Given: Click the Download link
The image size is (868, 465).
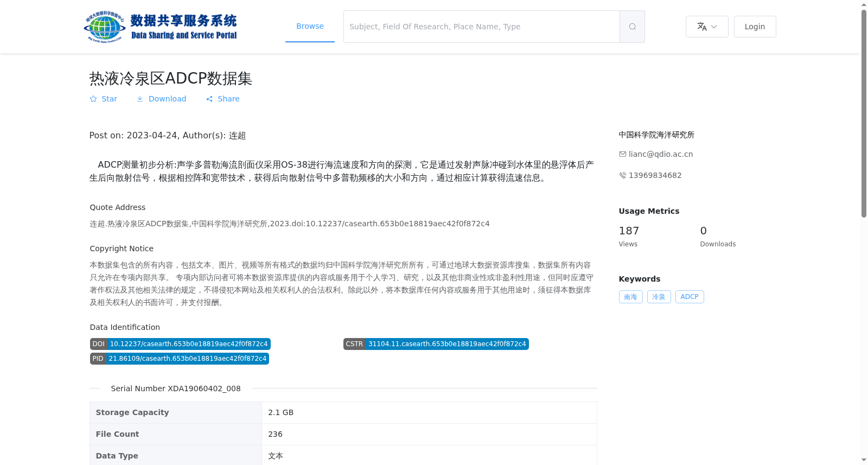Looking at the screenshot, I should [x=162, y=99].
